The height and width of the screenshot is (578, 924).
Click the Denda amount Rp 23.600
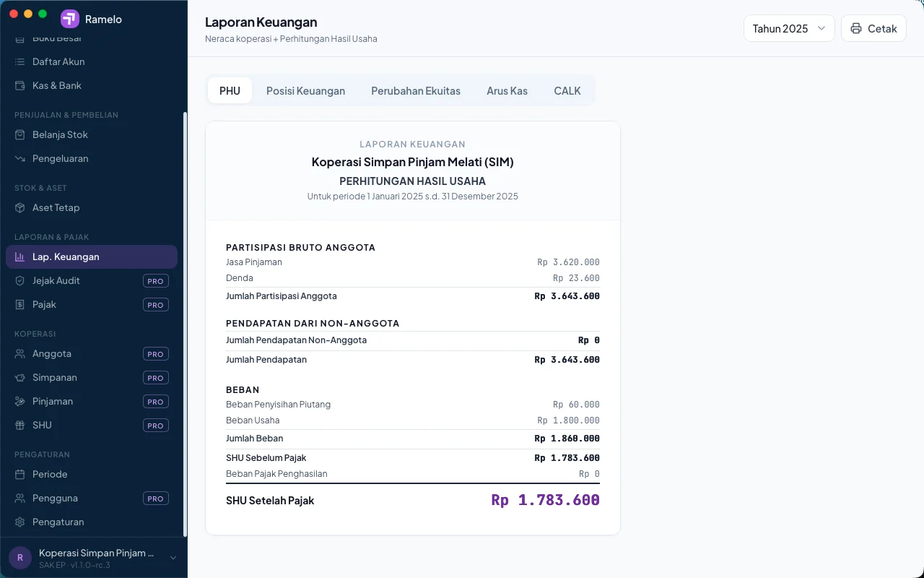click(576, 278)
